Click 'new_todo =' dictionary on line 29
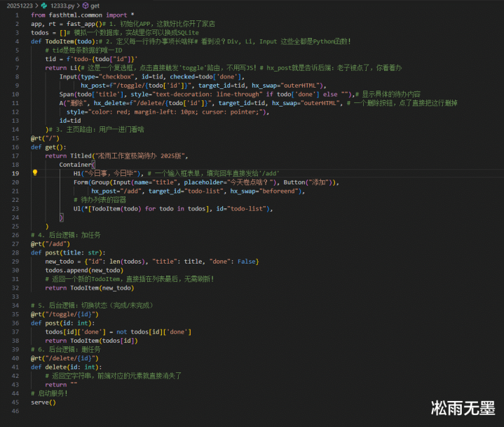This screenshot has width=504, height=427. (152, 262)
